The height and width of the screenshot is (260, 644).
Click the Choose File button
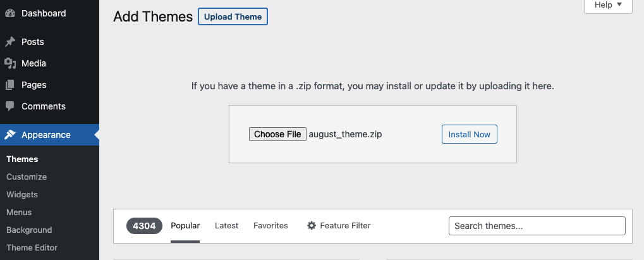(x=277, y=134)
